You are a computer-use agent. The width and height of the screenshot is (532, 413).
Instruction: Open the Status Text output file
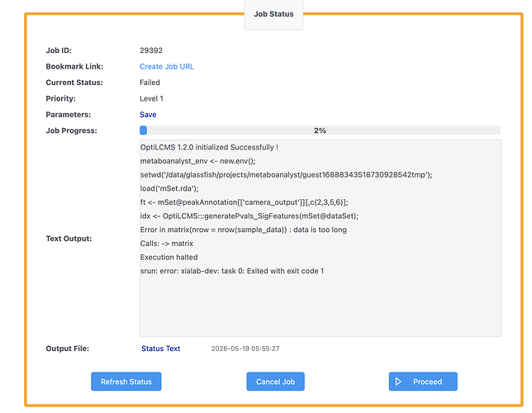point(161,349)
